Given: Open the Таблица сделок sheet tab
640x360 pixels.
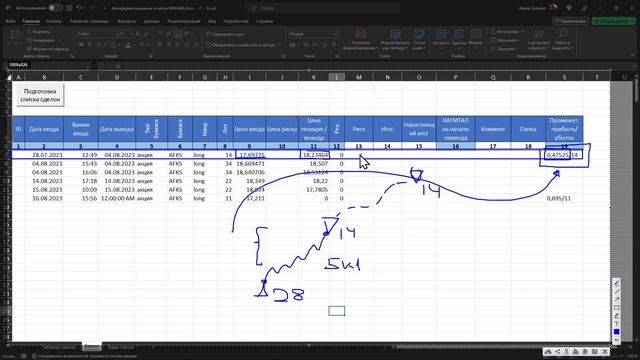Looking at the screenshot, I should (x=58, y=347).
